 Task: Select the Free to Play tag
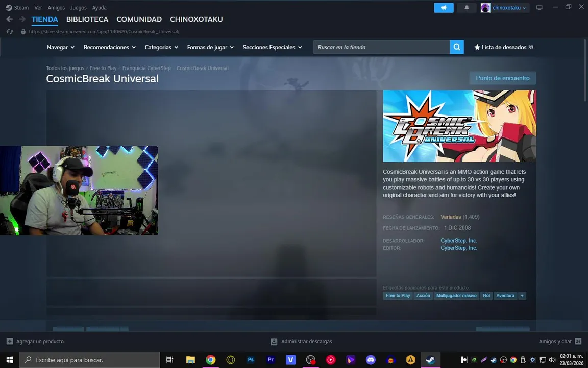click(x=398, y=295)
